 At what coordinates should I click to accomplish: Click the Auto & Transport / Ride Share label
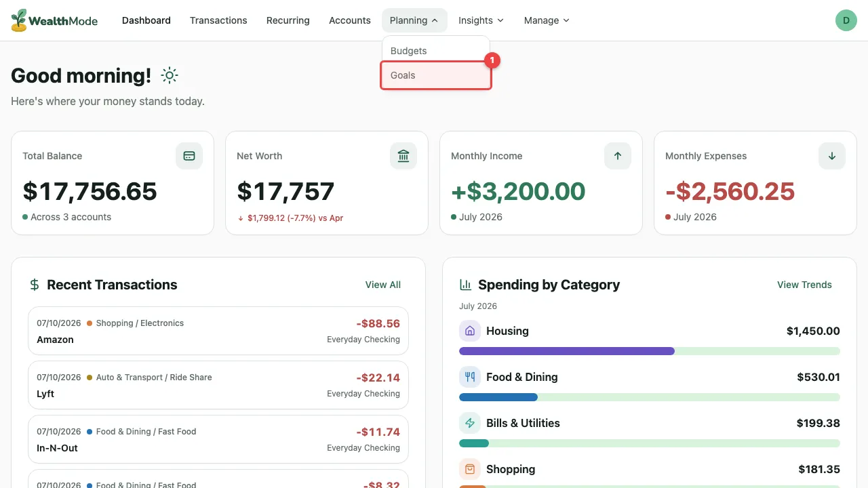tap(154, 378)
